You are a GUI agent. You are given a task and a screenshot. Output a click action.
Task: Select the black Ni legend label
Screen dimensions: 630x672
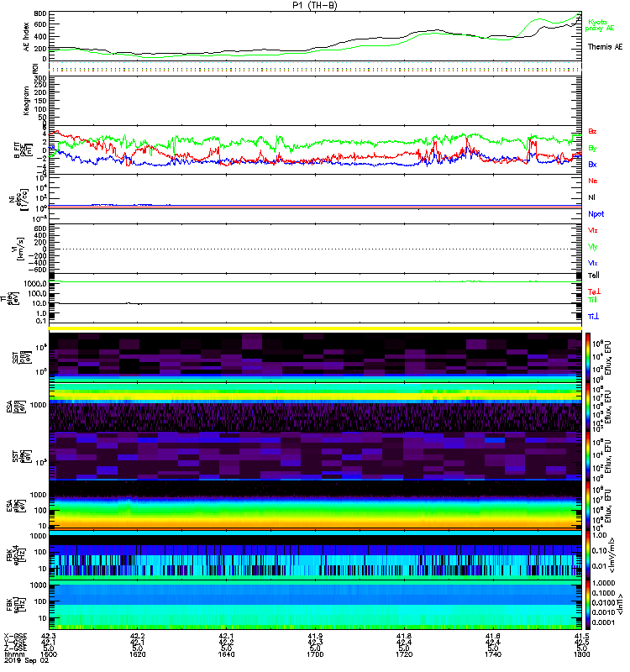pyautogui.click(x=591, y=197)
